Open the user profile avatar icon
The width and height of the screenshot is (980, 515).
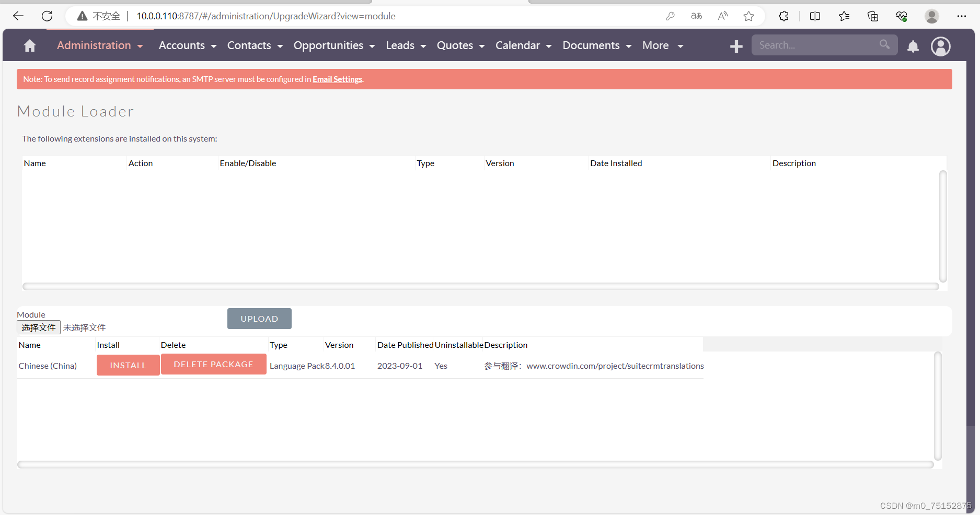point(940,46)
